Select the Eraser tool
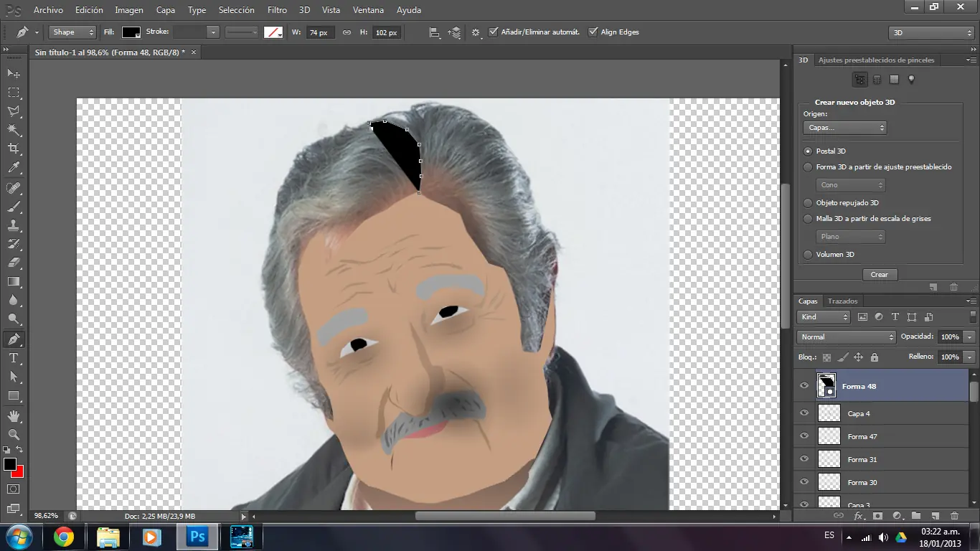The image size is (980, 551). 14,263
